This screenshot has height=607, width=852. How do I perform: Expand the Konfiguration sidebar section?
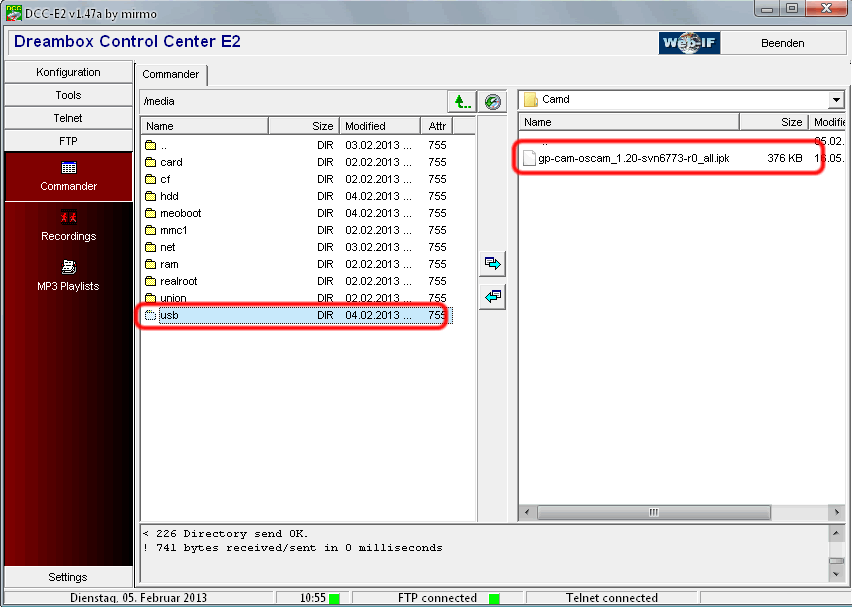pos(68,72)
